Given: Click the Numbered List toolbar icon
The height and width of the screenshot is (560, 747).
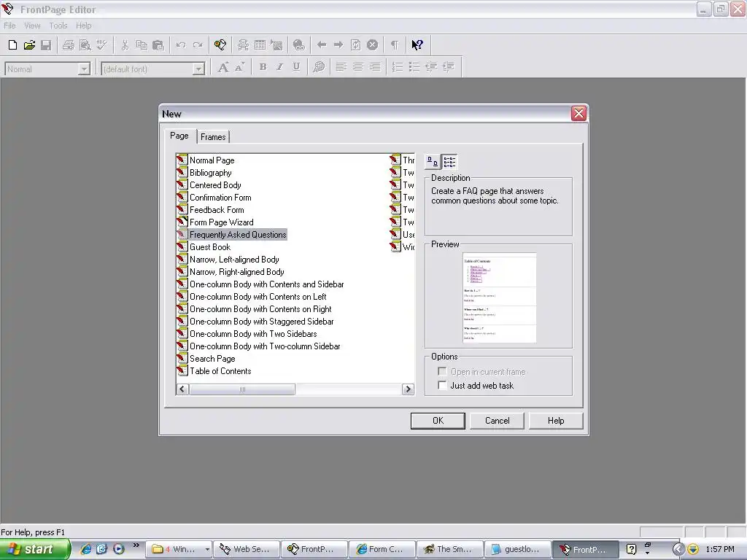Looking at the screenshot, I should pyautogui.click(x=398, y=68).
